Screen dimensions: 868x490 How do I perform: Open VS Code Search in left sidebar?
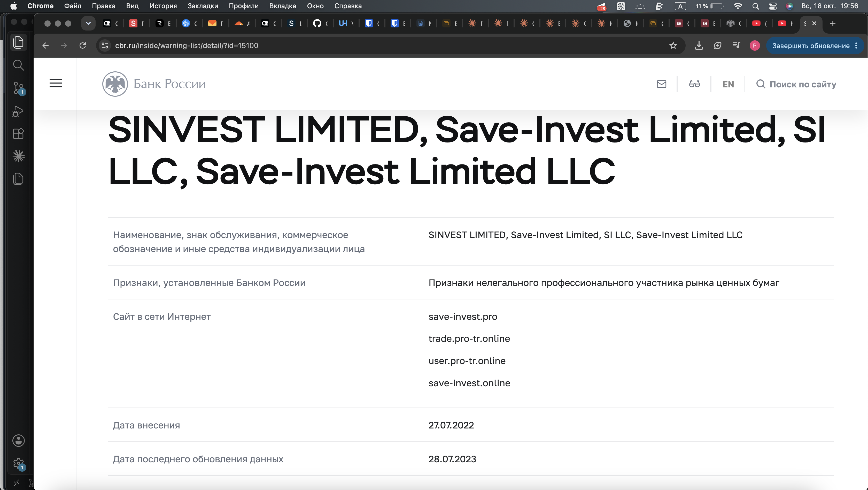[x=18, y=65]
